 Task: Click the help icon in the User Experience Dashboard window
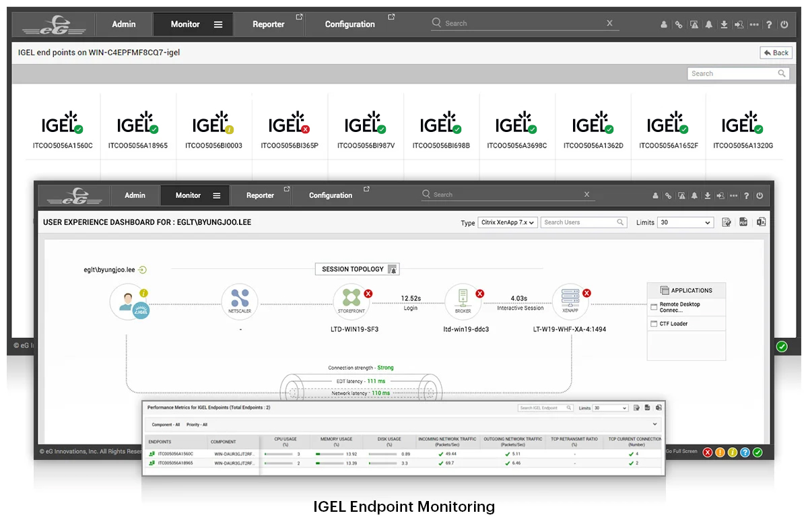point(747,196)
